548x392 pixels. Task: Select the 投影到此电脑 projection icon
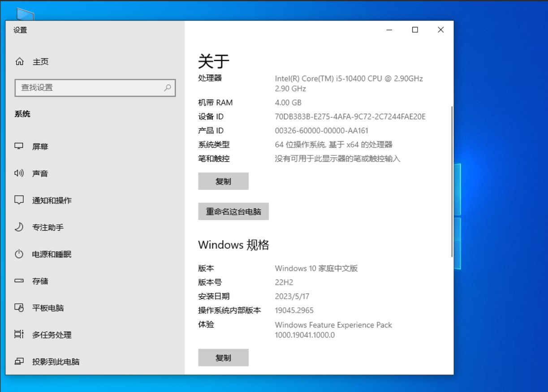pos(19,362)
